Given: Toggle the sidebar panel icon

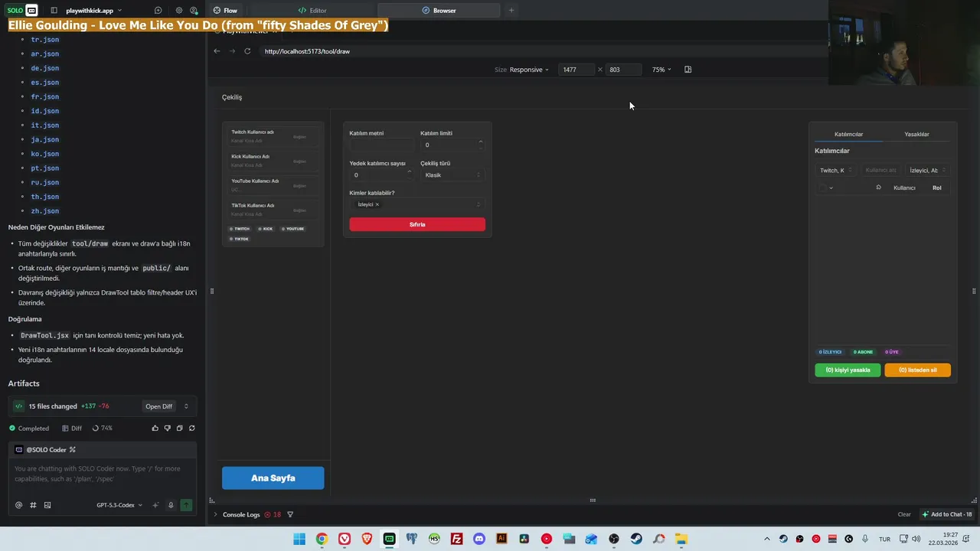Looking at the screenshot, I should click(x=54, y=11).
